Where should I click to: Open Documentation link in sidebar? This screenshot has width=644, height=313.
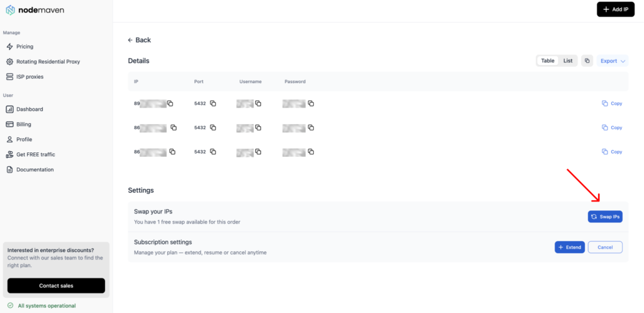point(35,169)
